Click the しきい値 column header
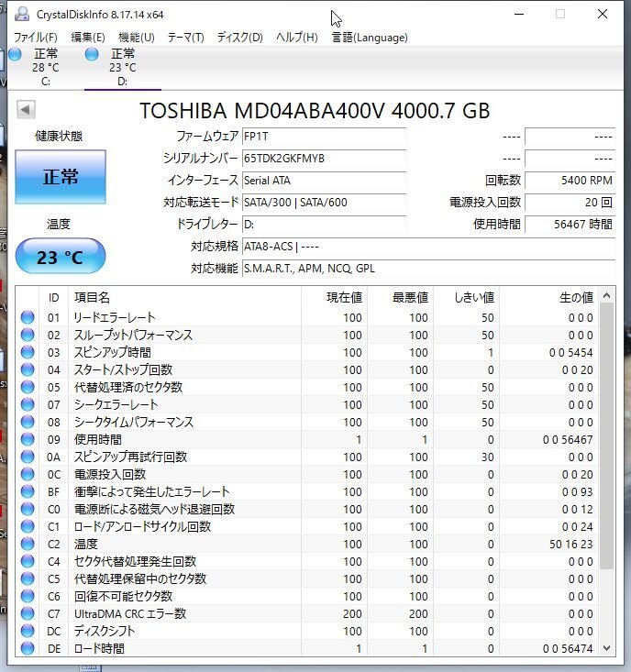The width and height of the screenshot is (631, 672). pyautogui.click(x=467, y=297)
